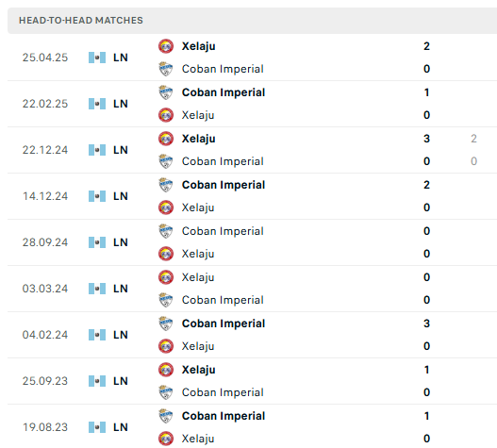Click Coban Imperial score 3 on 04.02.24

426,324
